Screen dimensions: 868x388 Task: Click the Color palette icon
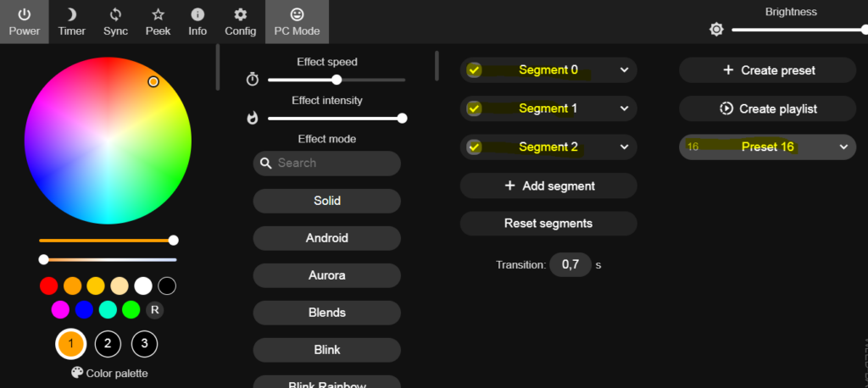(x=77, y=373)
